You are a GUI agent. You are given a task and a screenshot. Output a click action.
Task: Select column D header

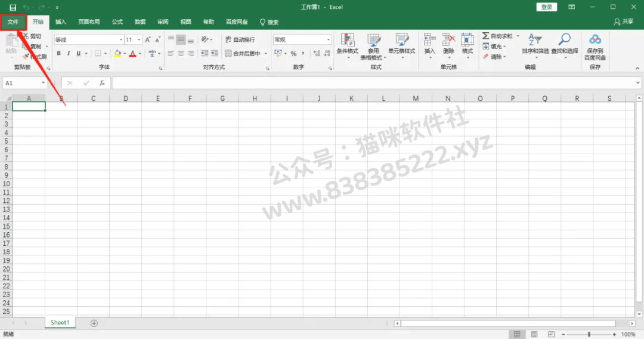pyautogui.click(x=126, y=98)
